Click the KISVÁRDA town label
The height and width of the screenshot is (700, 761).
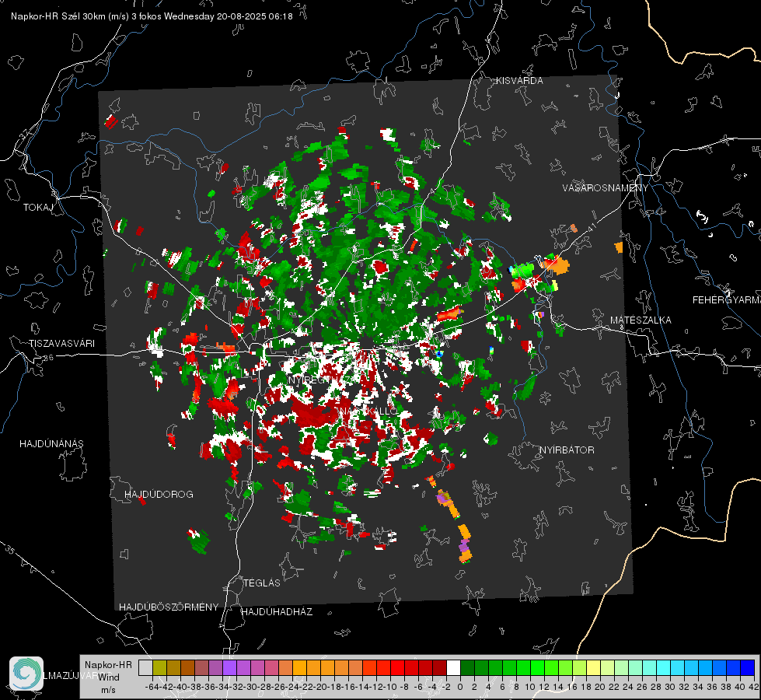[x=519, y=81]
